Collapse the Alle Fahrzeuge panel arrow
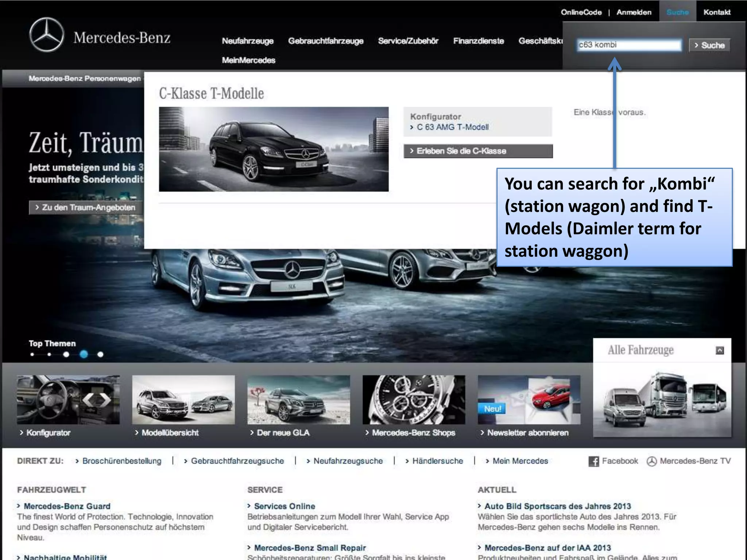Viewport: 747px width, 560px height. (720, 350)
